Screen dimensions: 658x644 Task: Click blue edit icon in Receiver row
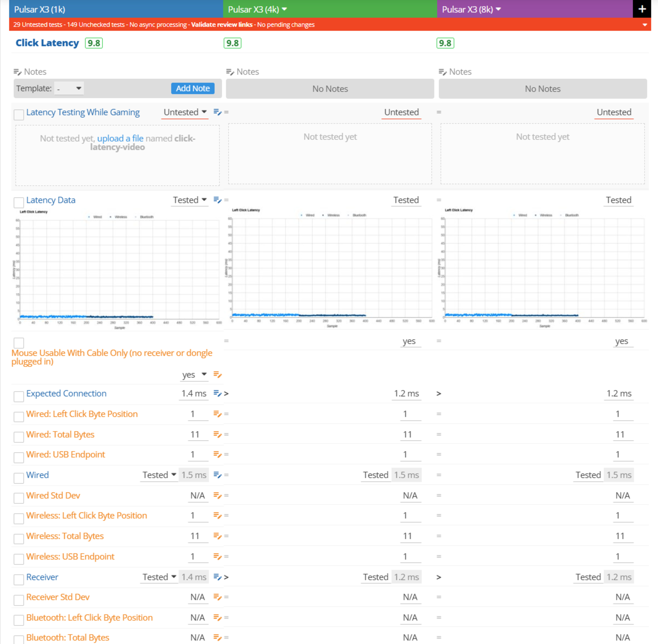coord(217,577)
